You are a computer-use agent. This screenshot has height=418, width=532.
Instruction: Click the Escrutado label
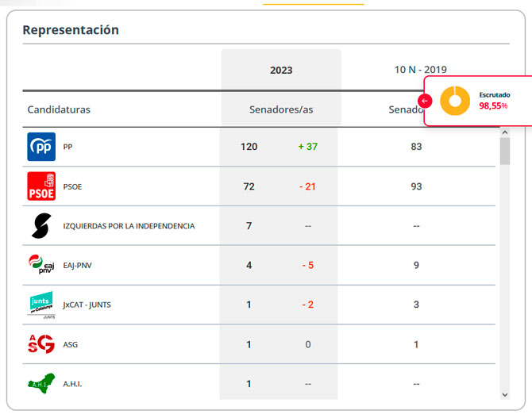point(495,95)
